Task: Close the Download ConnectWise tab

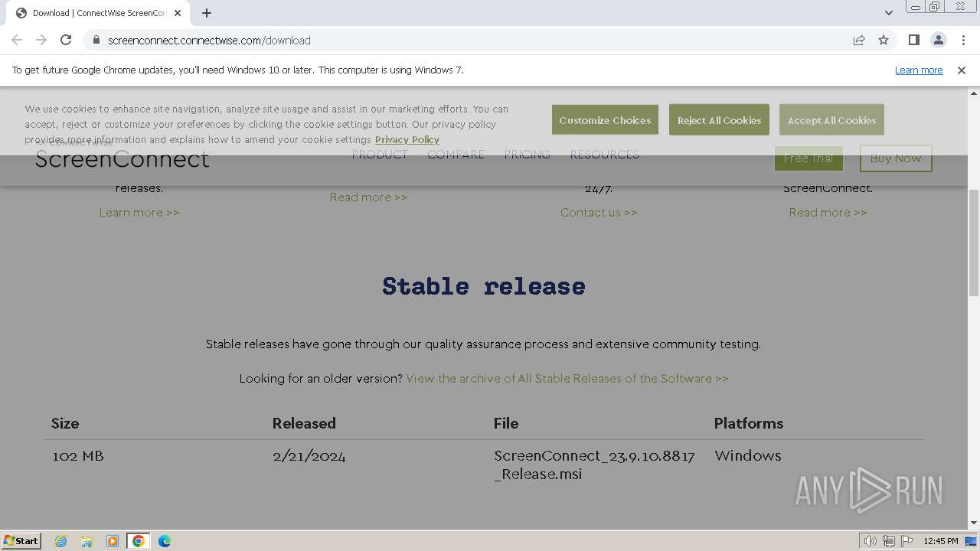Action: [178, 12]
